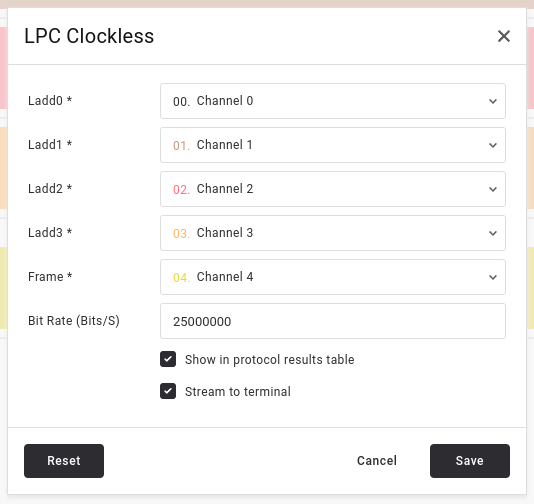The height and width of the screenshot is (504, 534).
Task: Click the chevron arrow in the Ladd3 selector
Action: pyautogui.click(x=493, y=233)
